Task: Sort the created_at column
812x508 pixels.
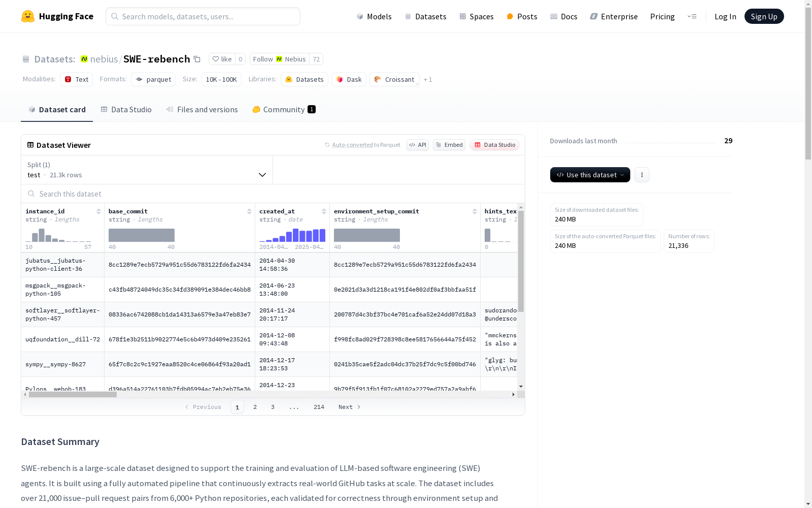Action: pos(324,211)
